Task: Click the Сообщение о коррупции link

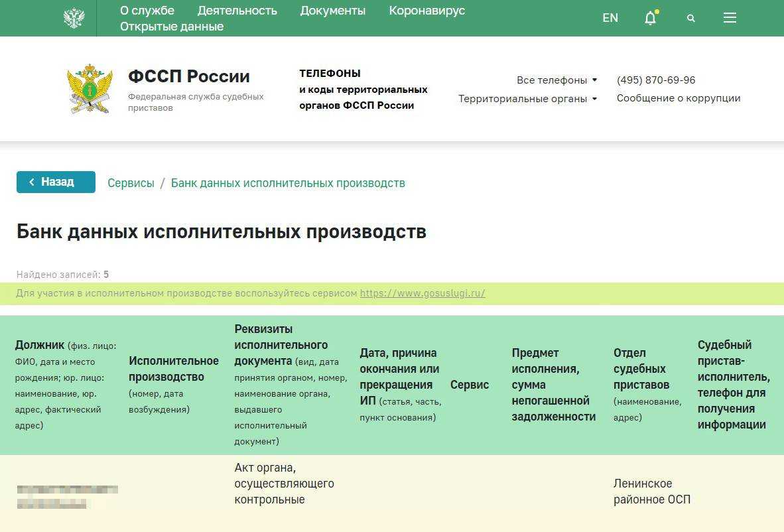Action: pyautogui.click(x=678, y=98)
